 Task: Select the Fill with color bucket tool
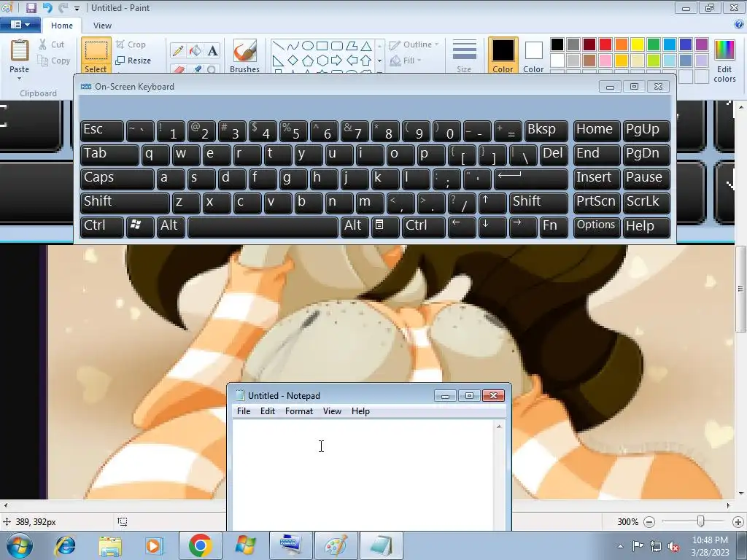point(196,50)
